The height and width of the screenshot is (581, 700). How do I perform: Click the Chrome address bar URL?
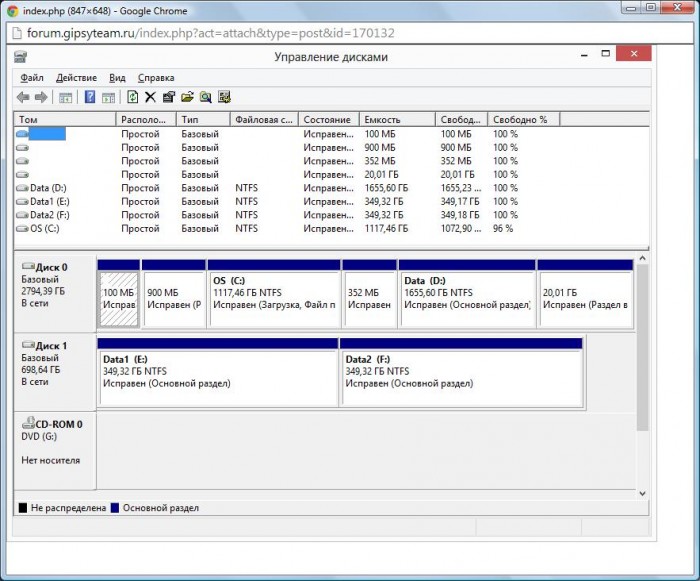210,32
